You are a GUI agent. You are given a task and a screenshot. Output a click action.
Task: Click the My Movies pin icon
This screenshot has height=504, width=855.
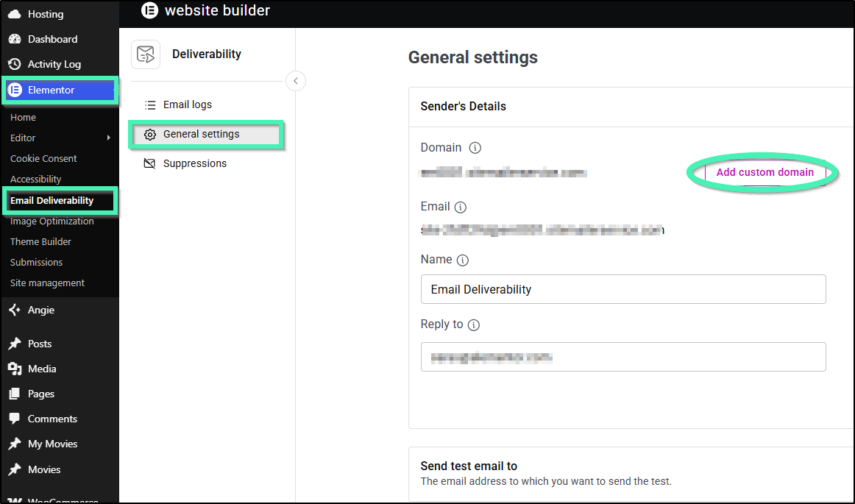[15, 444]
